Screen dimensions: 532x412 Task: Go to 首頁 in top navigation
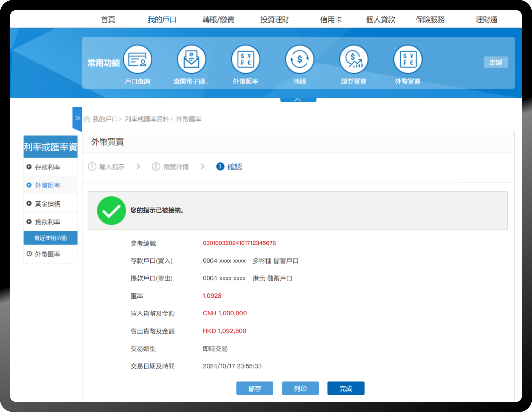[108, 20]
